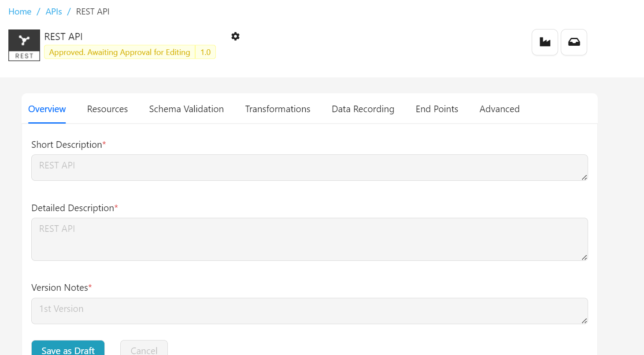The height and width of the screenshot is (355, 644).
Task: Click the gear settings icon beside REST API
Action: point(235,37)
